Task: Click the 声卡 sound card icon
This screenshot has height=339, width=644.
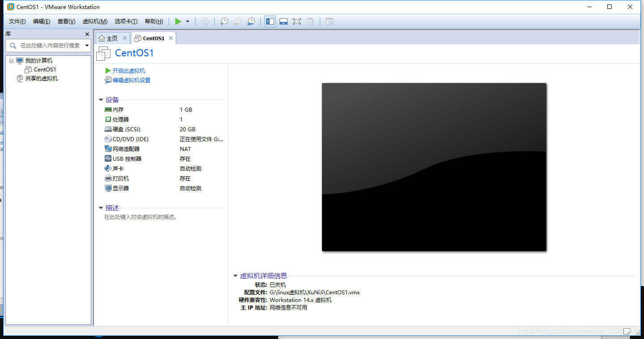Action: click(108, 168)
